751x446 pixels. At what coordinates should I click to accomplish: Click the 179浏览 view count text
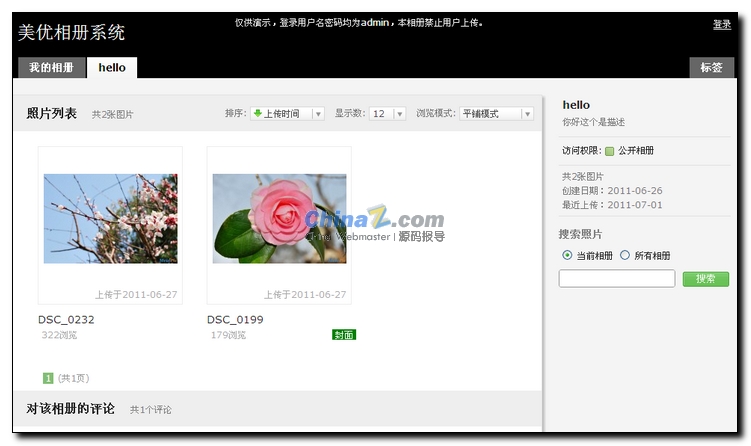pos(228,335)
